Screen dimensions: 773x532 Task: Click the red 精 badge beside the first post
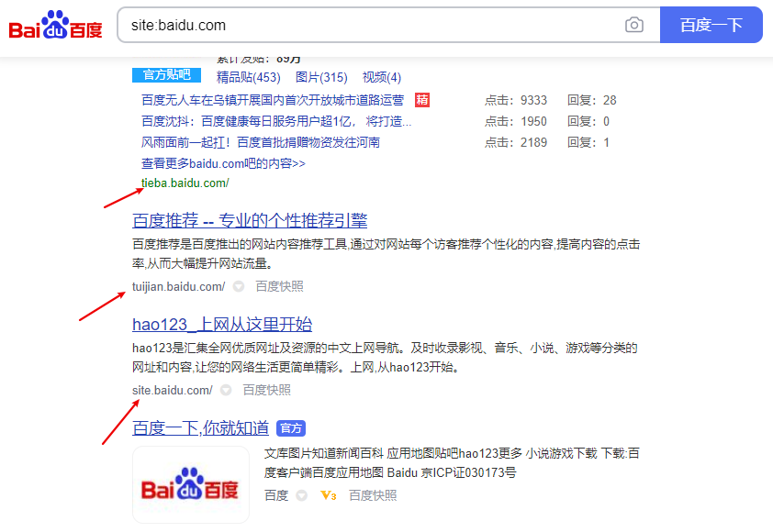422,100
